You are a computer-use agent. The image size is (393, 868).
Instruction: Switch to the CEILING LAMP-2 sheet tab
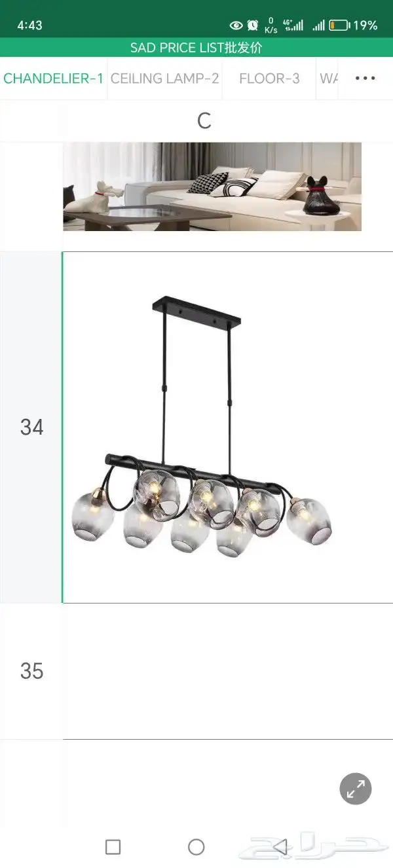(165, 79)
